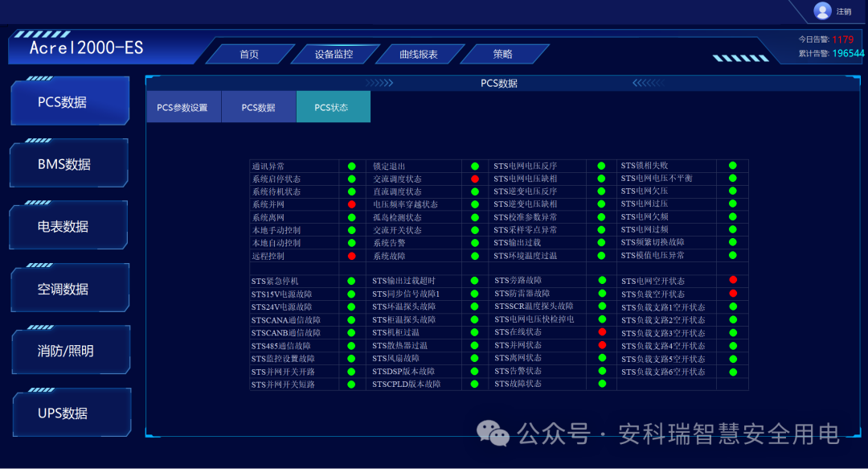Viewport: 868px width, 469px height.
Task: Click the STS同步信号故障1 label
Action: coord(406,294)
